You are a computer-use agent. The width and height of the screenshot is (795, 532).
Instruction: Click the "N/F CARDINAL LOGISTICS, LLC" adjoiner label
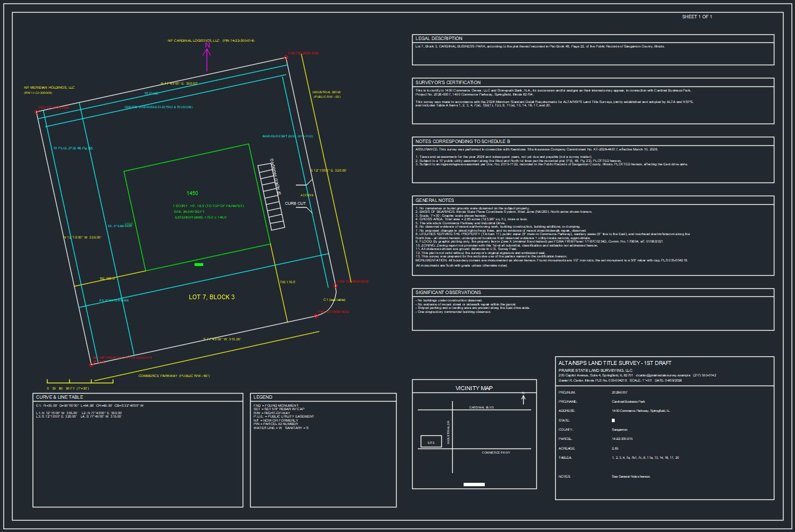coord(193,41)
